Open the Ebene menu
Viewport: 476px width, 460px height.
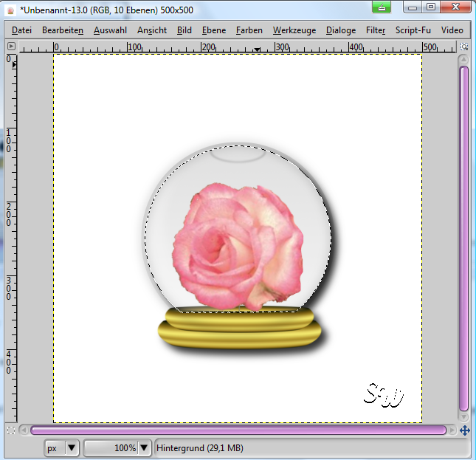214,30
